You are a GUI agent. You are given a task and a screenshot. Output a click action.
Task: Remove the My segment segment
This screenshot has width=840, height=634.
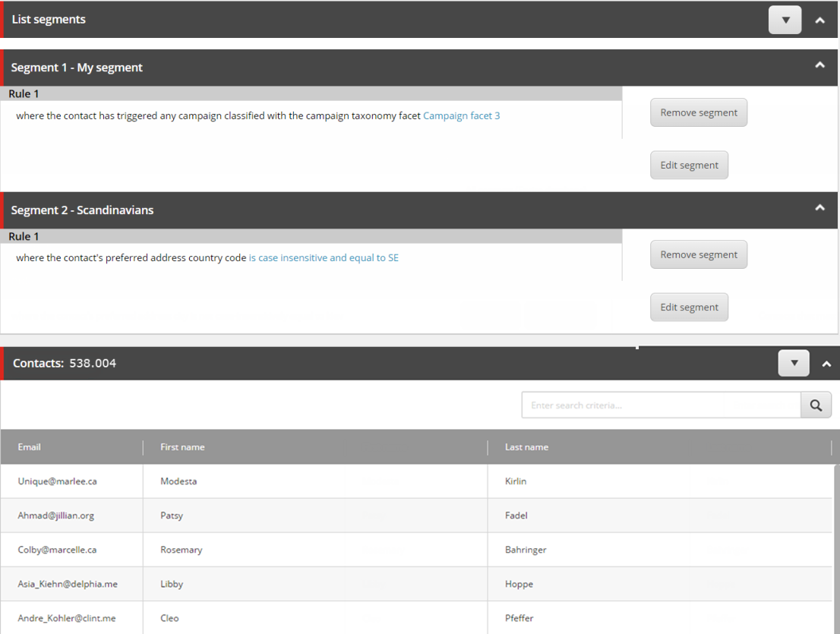click(x=699, y=112)
